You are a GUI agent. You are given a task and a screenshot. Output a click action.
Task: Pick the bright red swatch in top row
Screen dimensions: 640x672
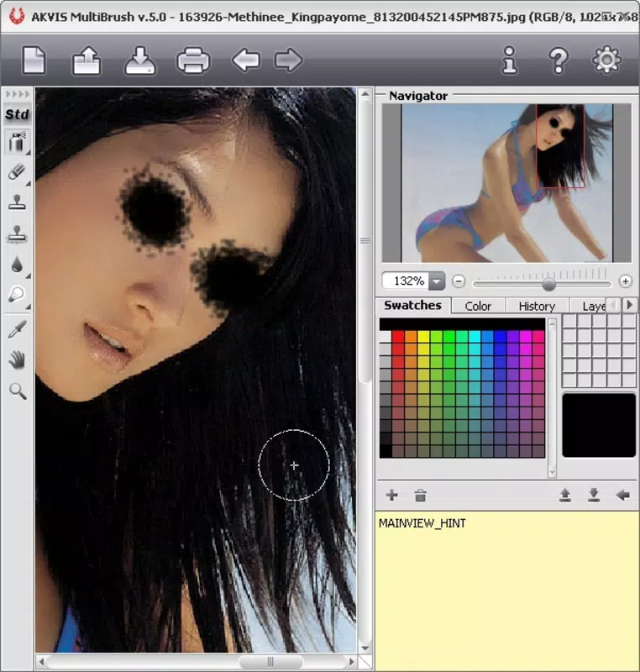[x=398, y=337]
